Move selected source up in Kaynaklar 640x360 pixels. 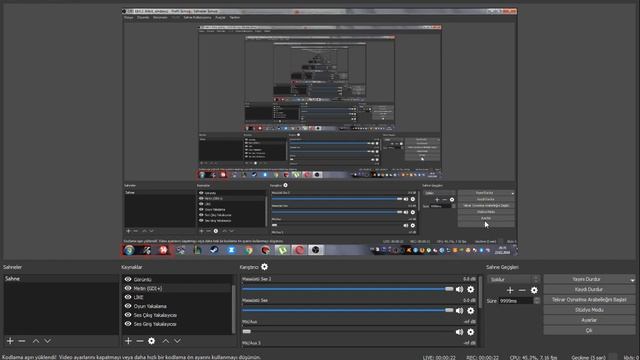(x=166, y=340)
